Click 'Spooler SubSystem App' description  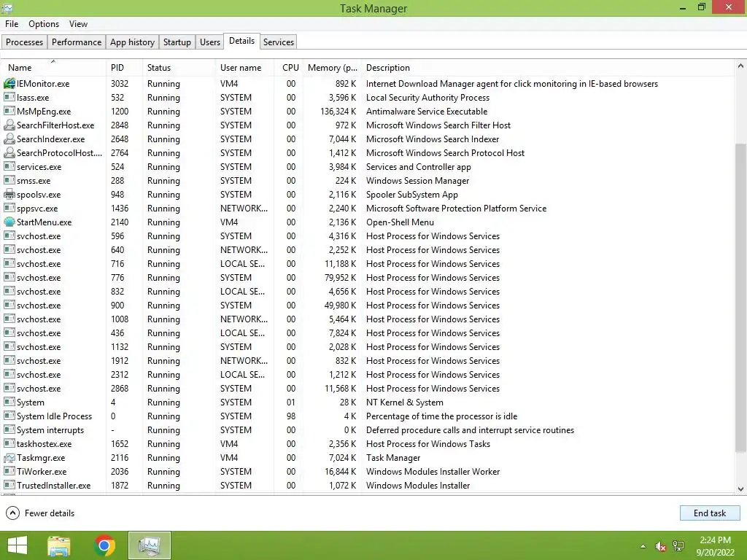(x=411, y=195)
